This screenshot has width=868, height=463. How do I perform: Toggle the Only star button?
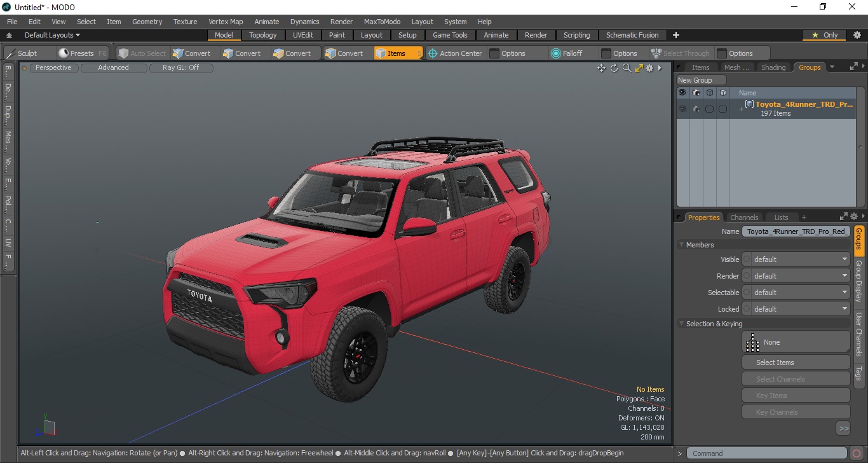click(825, 35)
